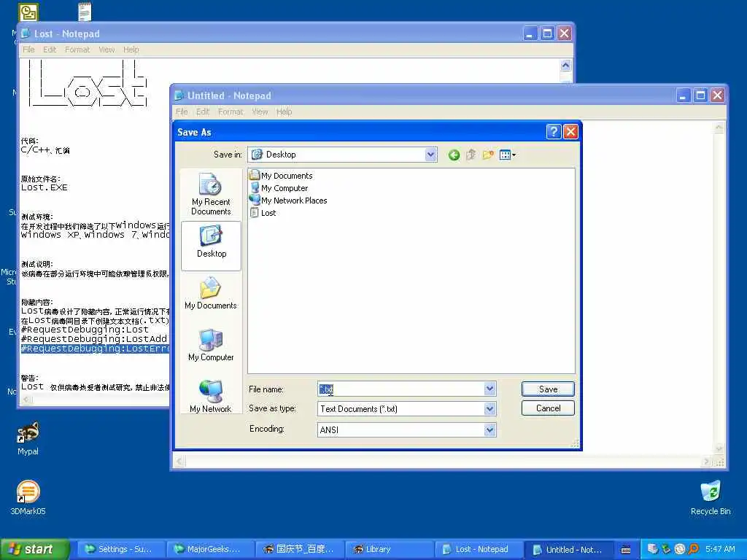747x560 pixels.
Task: Open the Views menu icon in Save As
Action: click(x=508, y=155)
